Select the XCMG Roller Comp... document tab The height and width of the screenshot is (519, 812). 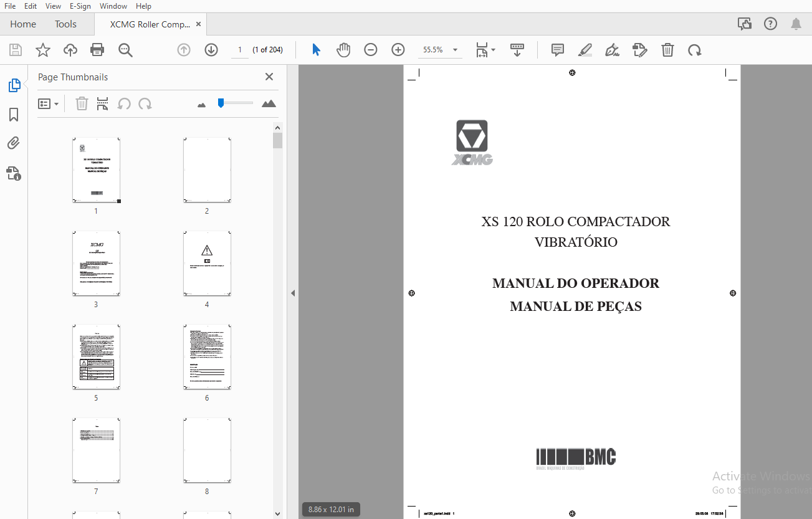(150, 24)
